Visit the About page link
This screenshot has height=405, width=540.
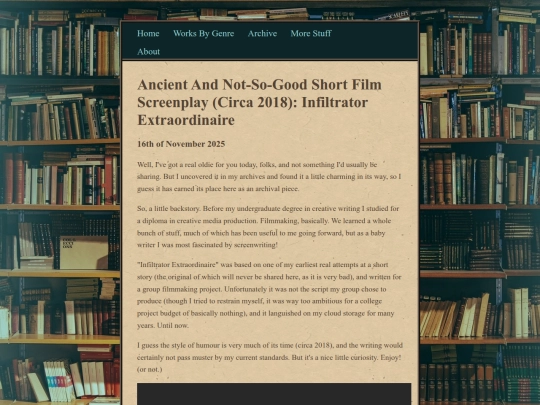pyautogui.click(x=148, y=52)
